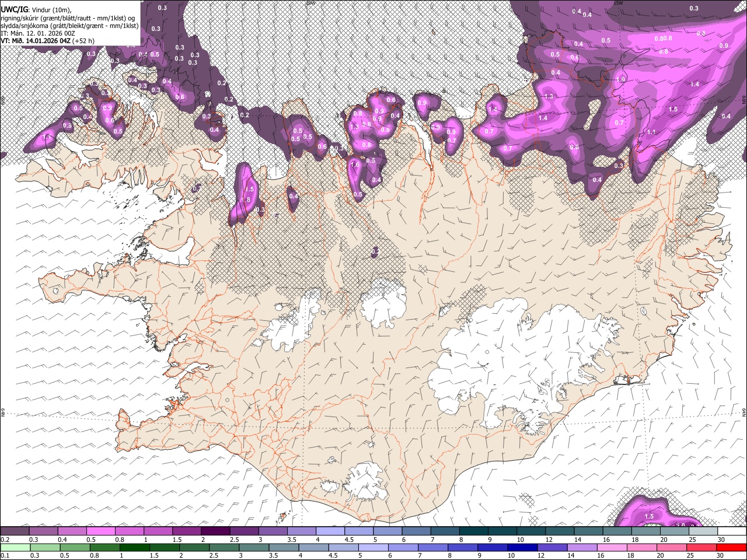Click the bold 'VT: Mið. 14.01.2026 04Z' text
This screenshot has width=747, height=560.
35,41
